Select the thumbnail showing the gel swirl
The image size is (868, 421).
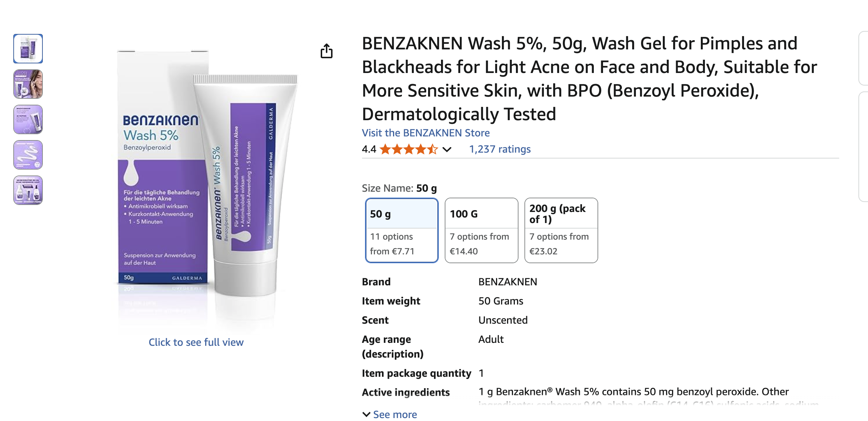click(x=28, y=155)
